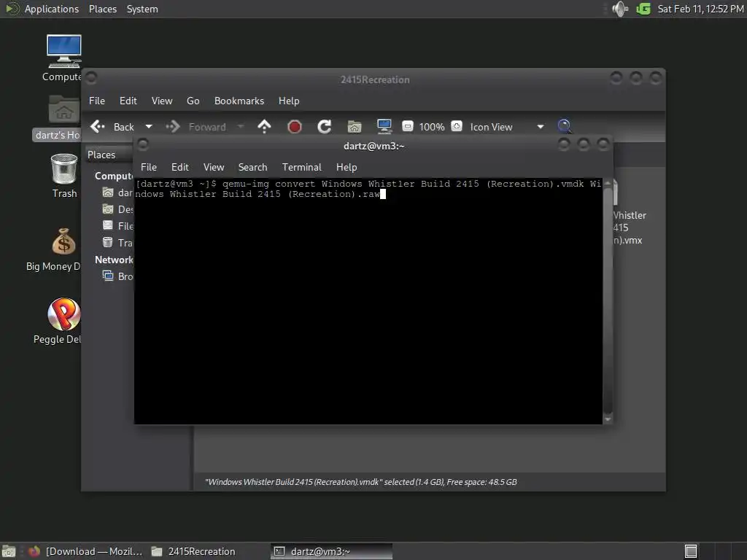Viewport: 747px width, 560px height.
Task: Open View menu in terminal window
Action: click(x=214, y=167)
